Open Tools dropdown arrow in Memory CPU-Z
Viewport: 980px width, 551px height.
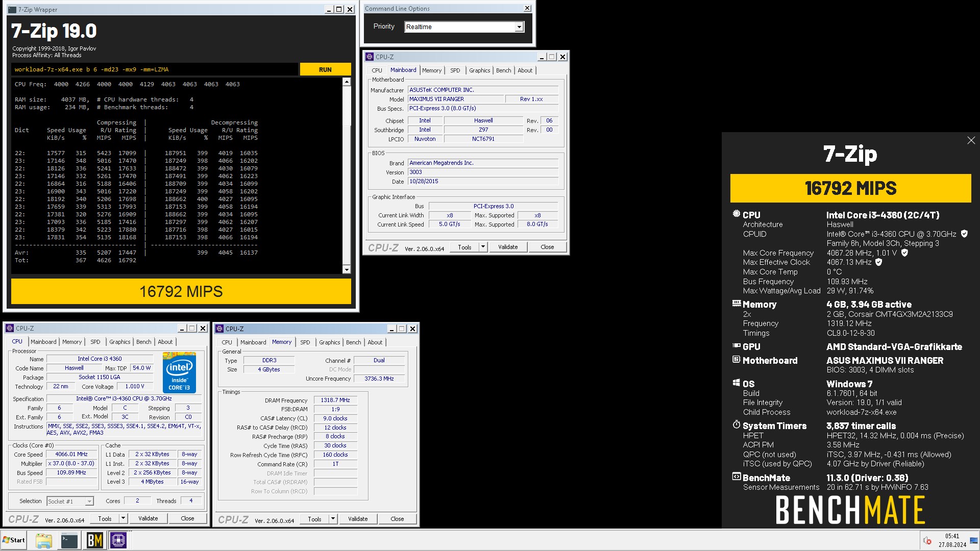coord(333,519)
